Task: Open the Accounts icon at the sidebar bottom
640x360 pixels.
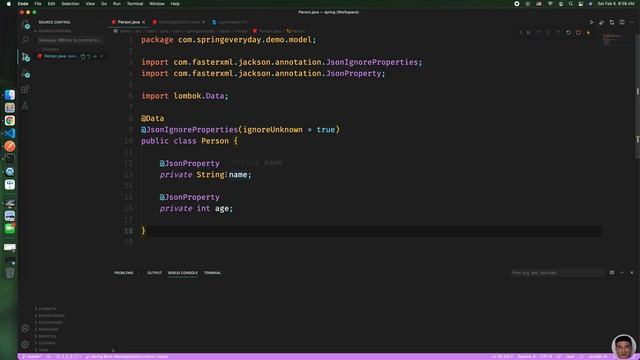Action: (25, 328)
